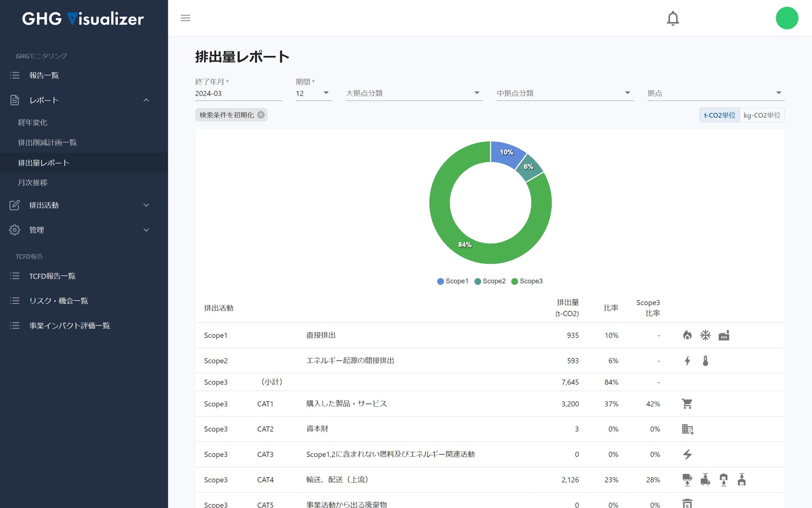Open the hamburger menu icon
This screenshot has width=812, height=508.
click(186, 18)
